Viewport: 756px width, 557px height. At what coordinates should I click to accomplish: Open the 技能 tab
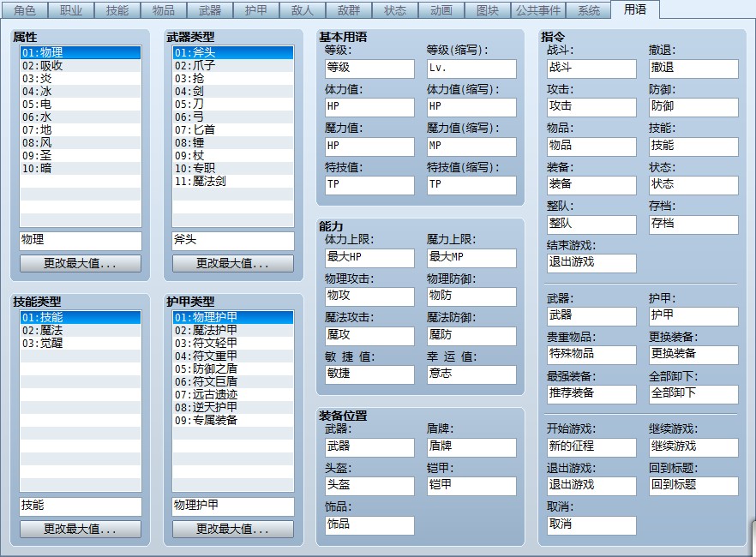pos(117,10)
